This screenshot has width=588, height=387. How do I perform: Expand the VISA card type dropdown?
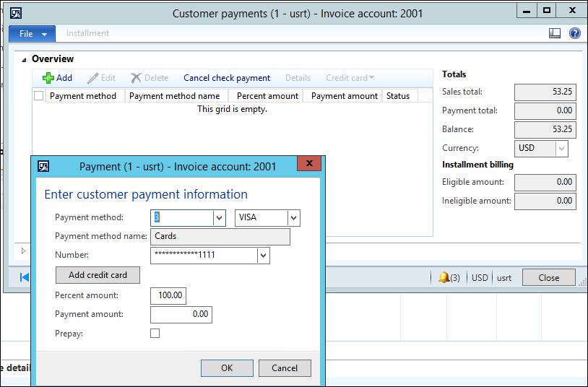[x=293, y=218]
